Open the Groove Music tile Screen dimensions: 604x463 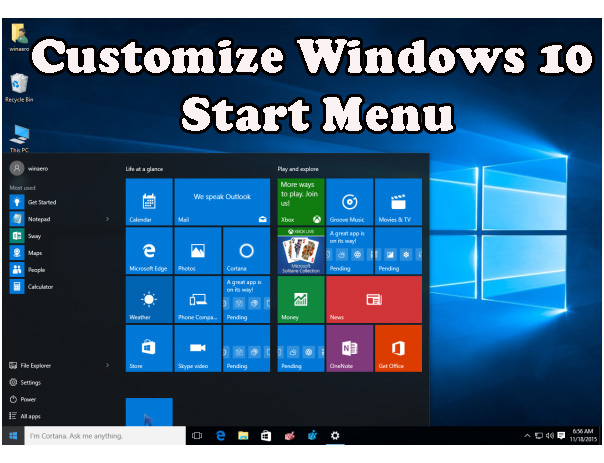pyautogui.click(x=350, y=202)
